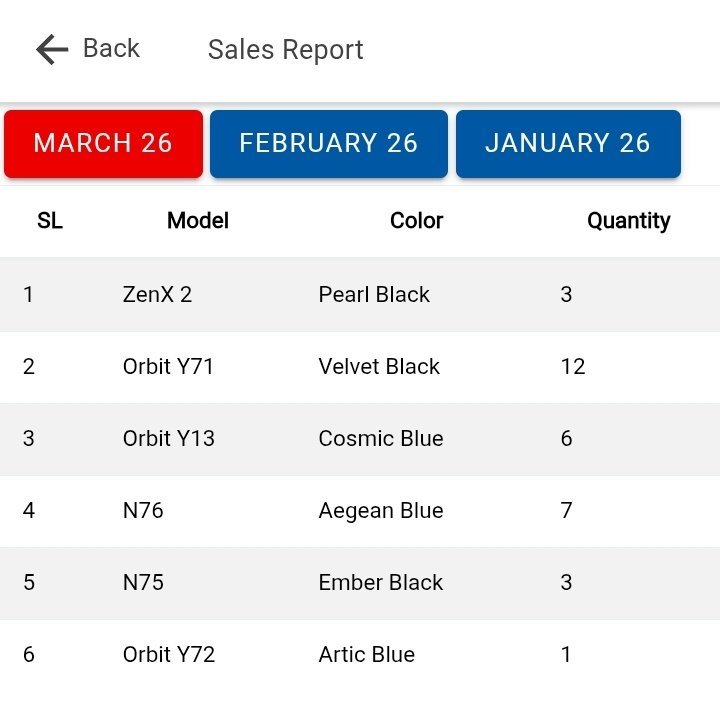Select the Orbit Y71 model row
720x706 pixels.
pyautogui.click(x=168, y=367)
